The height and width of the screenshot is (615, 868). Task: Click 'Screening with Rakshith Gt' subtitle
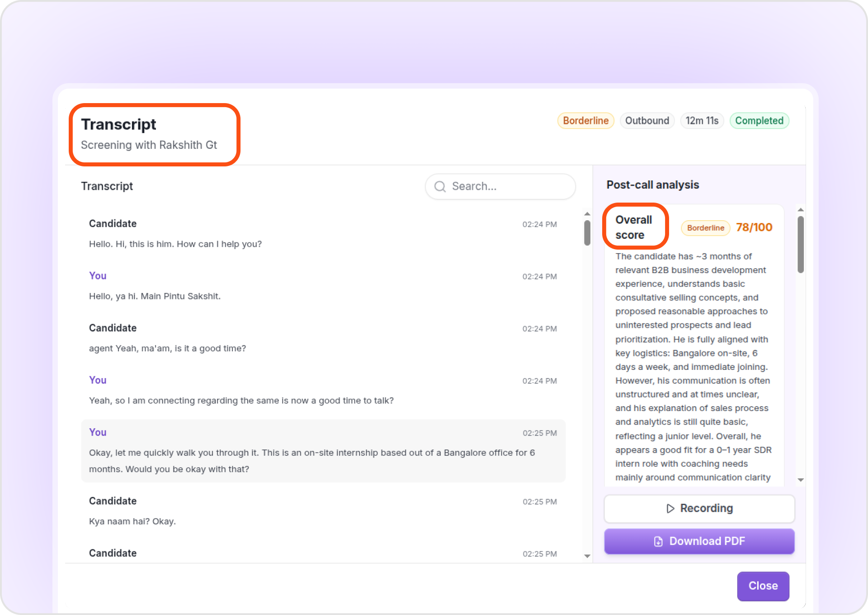pyautogui.click(x=149, y=145)
